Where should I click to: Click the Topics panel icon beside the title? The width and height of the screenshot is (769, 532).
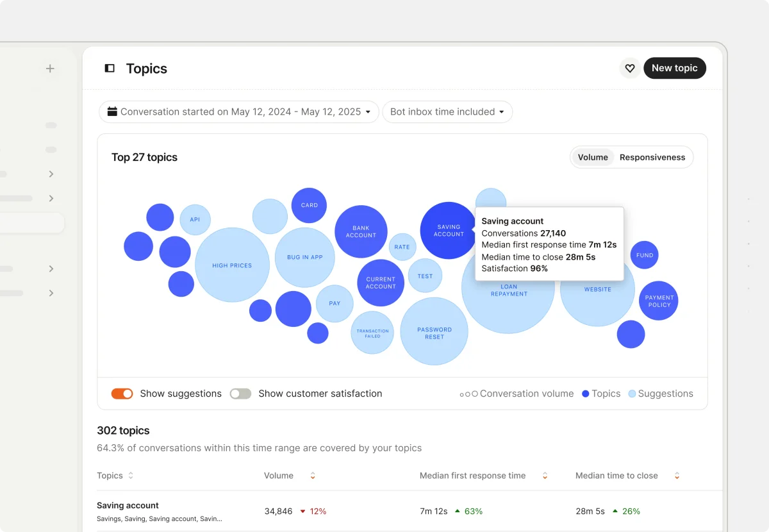(x=109, y=68)
